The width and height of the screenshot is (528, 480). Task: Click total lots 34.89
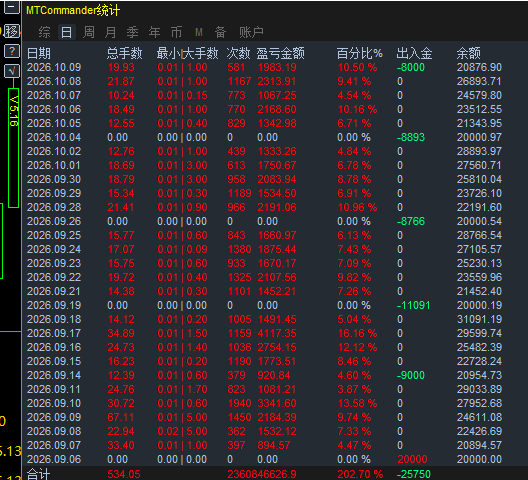tap(121, 333)
